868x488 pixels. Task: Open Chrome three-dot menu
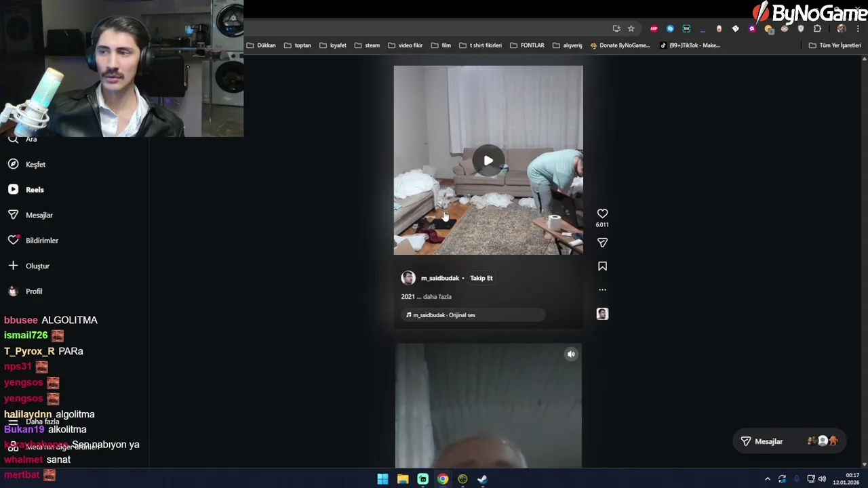(858, 28)
